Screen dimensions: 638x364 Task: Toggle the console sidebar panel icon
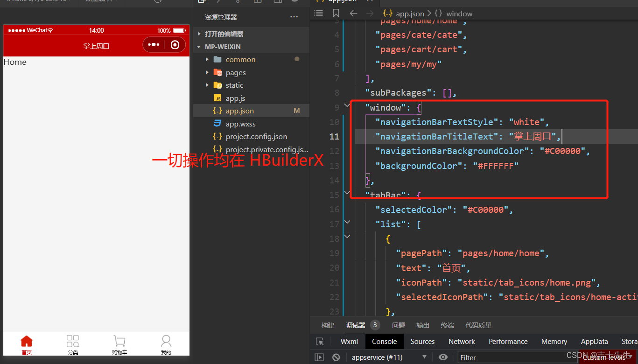coord(319,357)
